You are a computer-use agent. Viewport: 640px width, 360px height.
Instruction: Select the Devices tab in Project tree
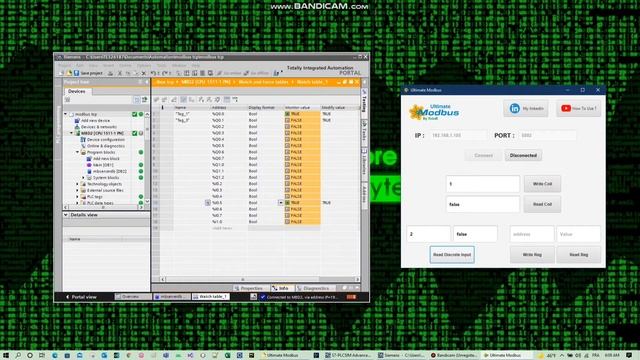(x=77, y=91)
